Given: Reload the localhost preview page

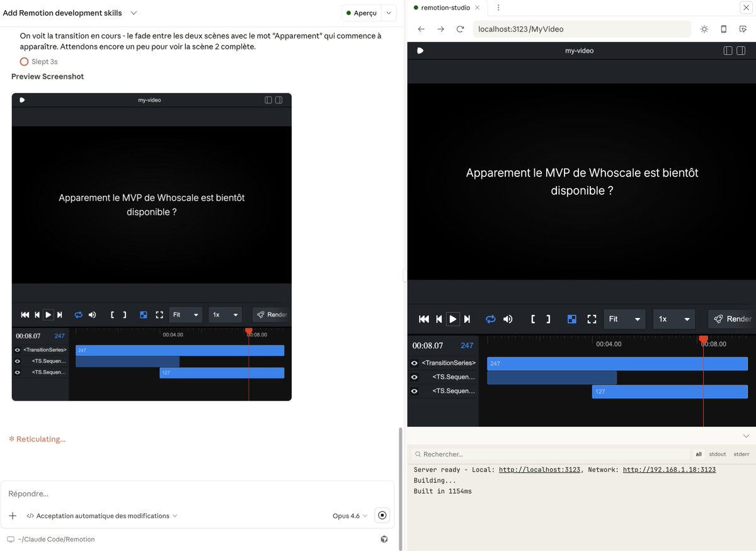Looking at the screenshot, I should coord(461,29).
